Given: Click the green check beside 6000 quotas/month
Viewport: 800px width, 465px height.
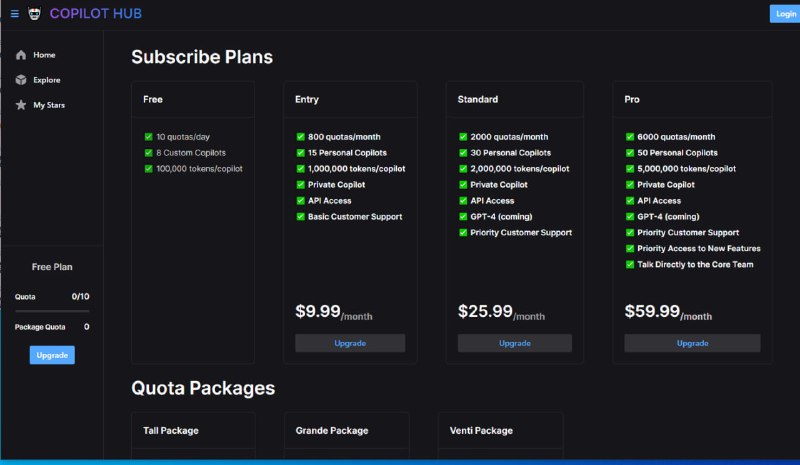Looking at the screenshot, I should coord(629,137).
